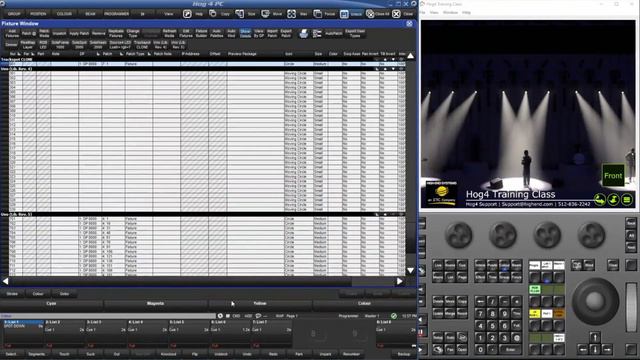Open the BEAM tab in the top toolbar
The height and width of the screenshot is (360, 640).
[x=90, y=14]
